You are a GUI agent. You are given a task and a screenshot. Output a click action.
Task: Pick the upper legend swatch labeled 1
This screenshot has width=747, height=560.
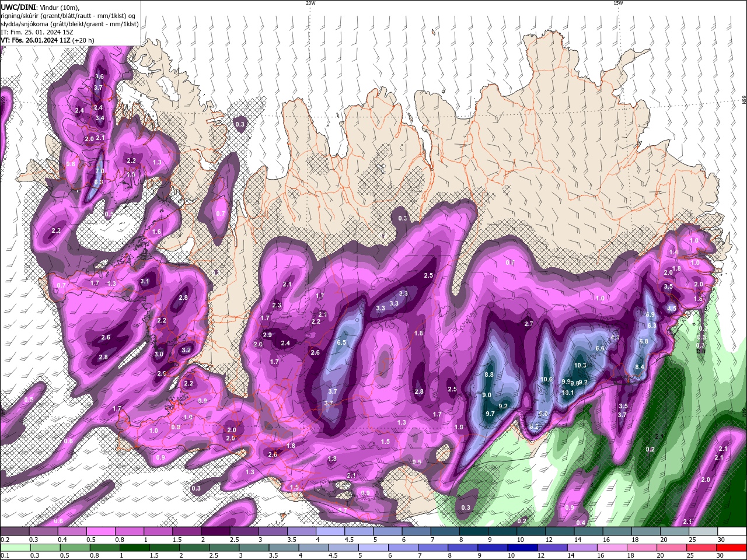pos(158,531)
